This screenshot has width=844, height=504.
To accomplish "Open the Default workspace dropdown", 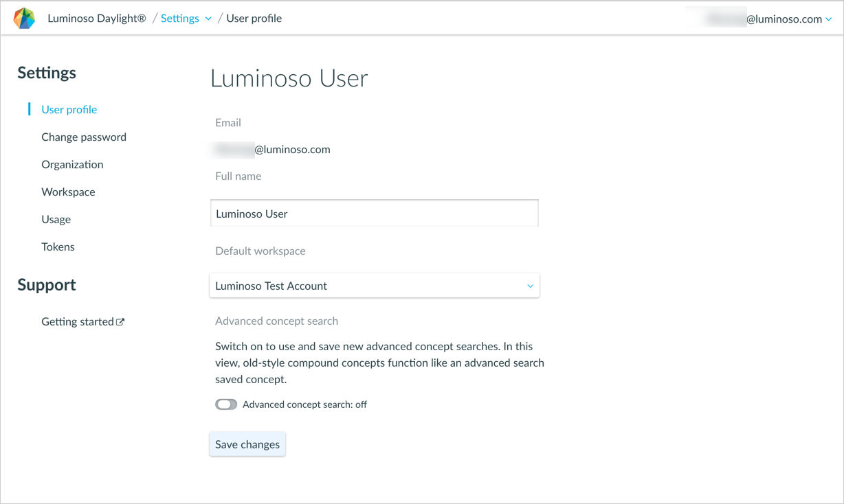I will tap(375, 286).
